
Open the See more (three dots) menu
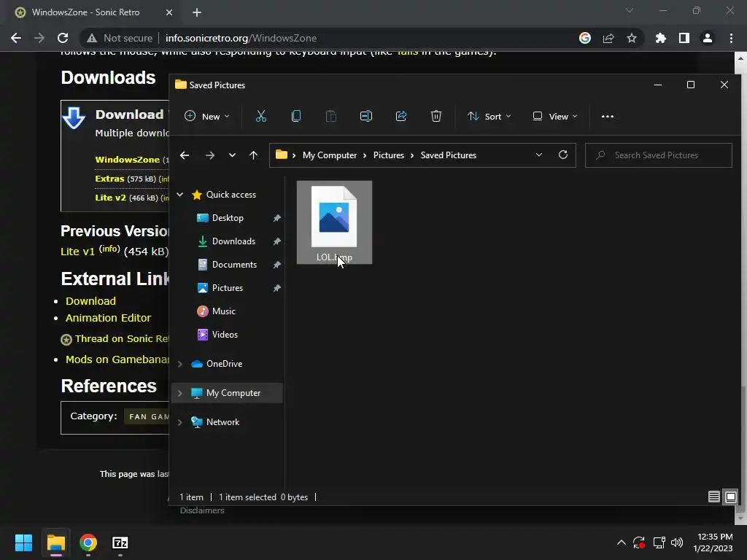pos(608,116)
